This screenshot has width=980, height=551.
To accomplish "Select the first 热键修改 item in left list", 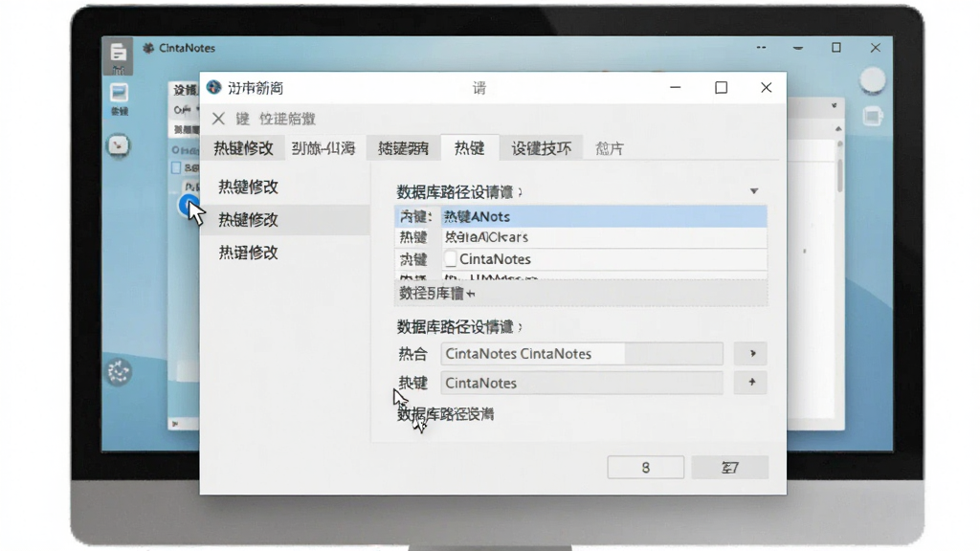I will [x=248, y=187].
